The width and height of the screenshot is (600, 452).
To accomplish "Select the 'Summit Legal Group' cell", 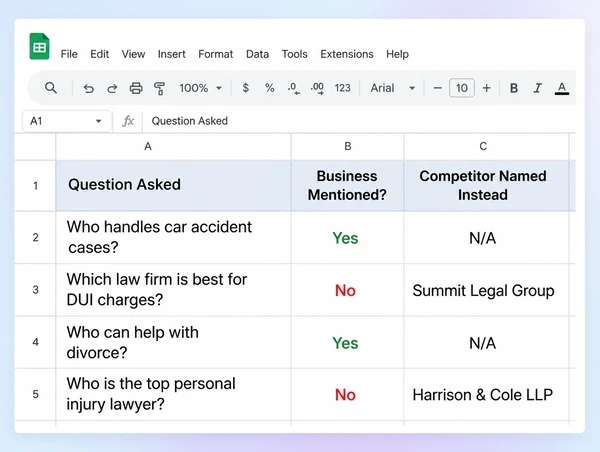I will tap(486, 290).
